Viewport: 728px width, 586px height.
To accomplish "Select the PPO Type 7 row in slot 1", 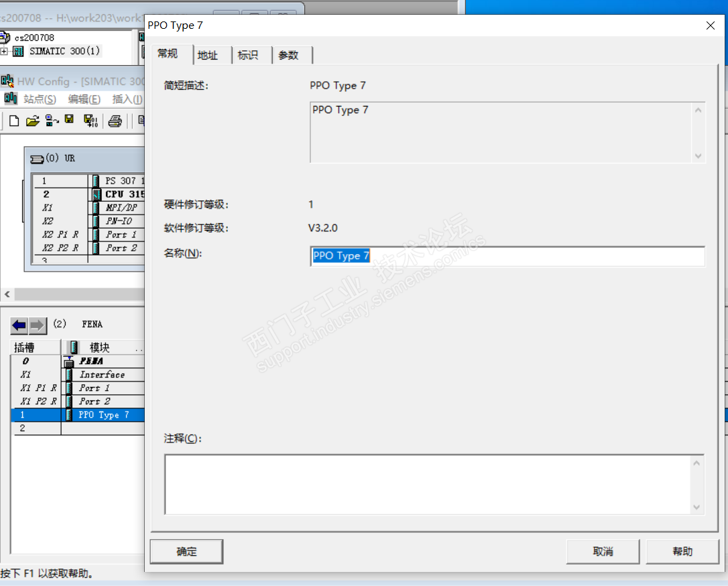I will point(78,414).
